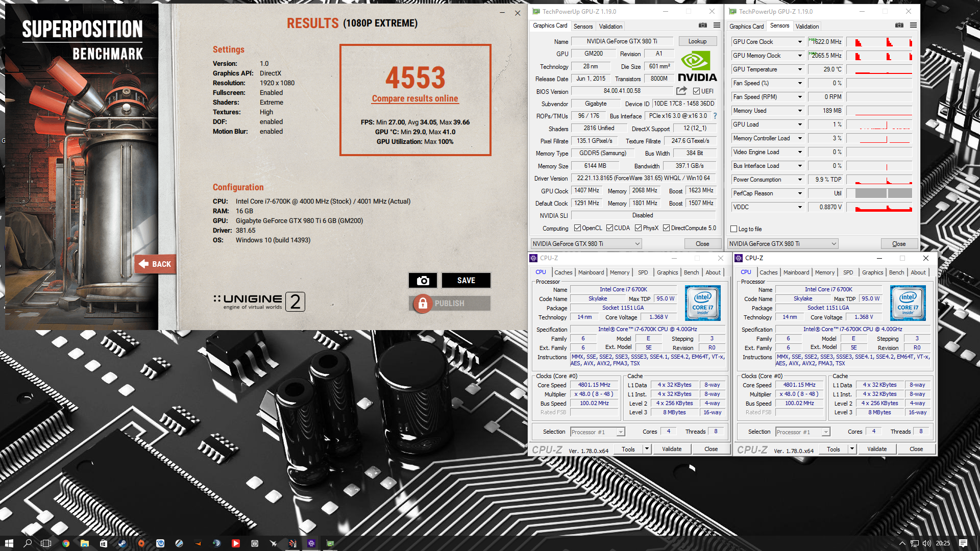The image size is (980, 551).
Task: Click the Bus Interface question mark icon
Action: [715, 116]
